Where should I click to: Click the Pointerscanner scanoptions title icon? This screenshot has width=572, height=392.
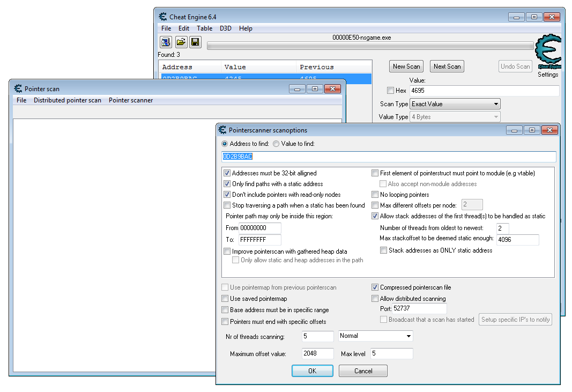point(222,130)
